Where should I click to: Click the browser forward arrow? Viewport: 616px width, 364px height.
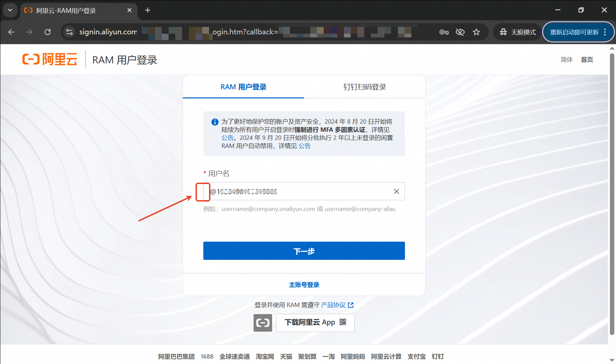coord(29,32)
